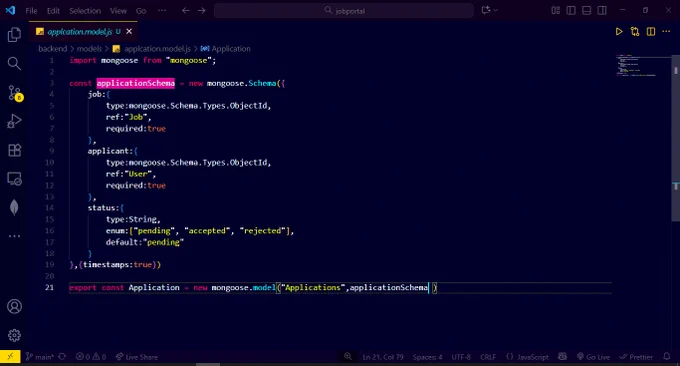Open changes compare icon in editor toolbar

coord(635,32)
